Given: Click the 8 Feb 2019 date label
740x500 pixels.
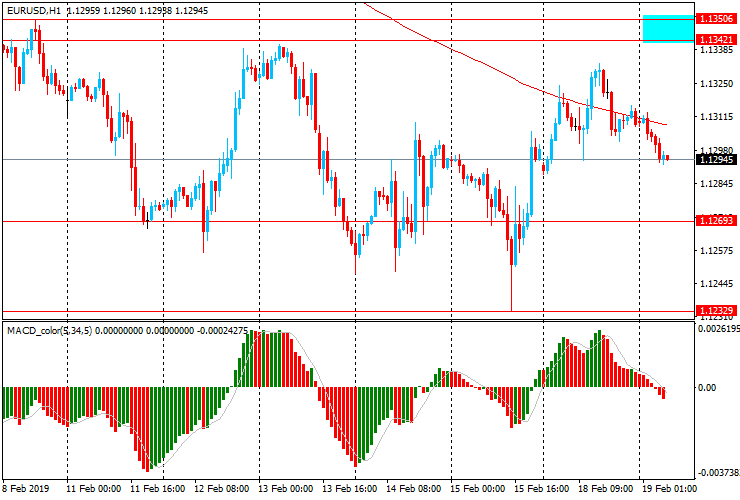Looking at the screenshot, I should [25, 488].
